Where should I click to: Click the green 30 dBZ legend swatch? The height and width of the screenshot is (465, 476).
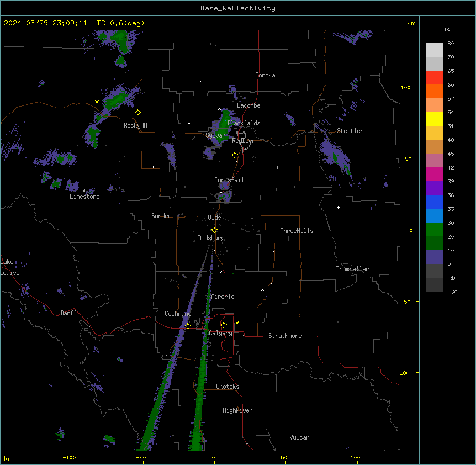(x=434, y=230)
